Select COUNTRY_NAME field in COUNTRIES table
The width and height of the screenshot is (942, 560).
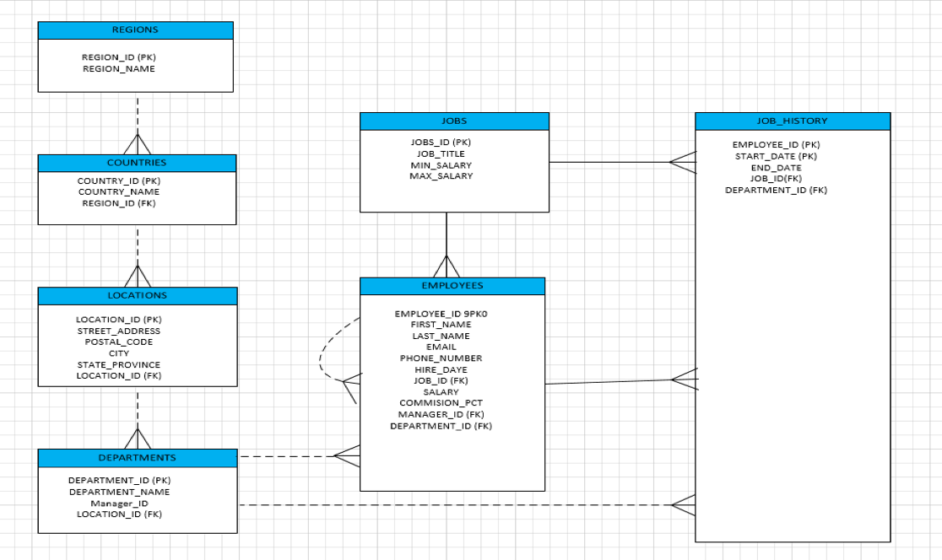pyautogui.click(x=119, y=192)
